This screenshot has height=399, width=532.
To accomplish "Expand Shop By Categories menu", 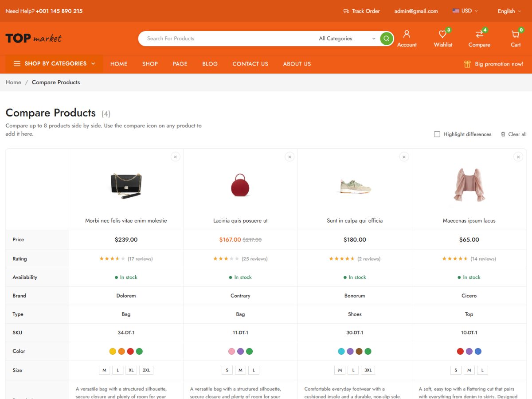I will tap(54, 64).
